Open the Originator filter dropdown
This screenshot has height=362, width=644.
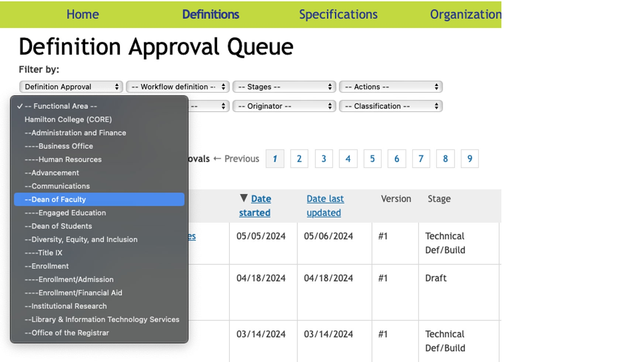(284, 106)
